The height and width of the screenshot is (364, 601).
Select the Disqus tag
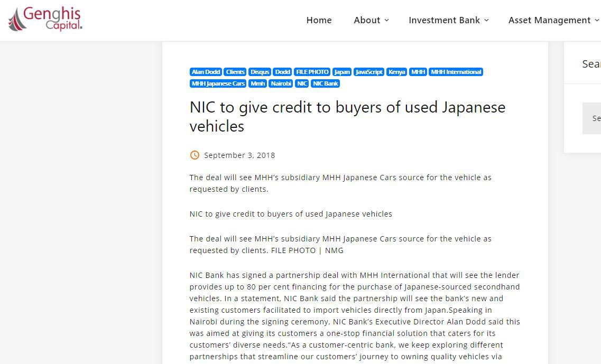coord(260,72)
